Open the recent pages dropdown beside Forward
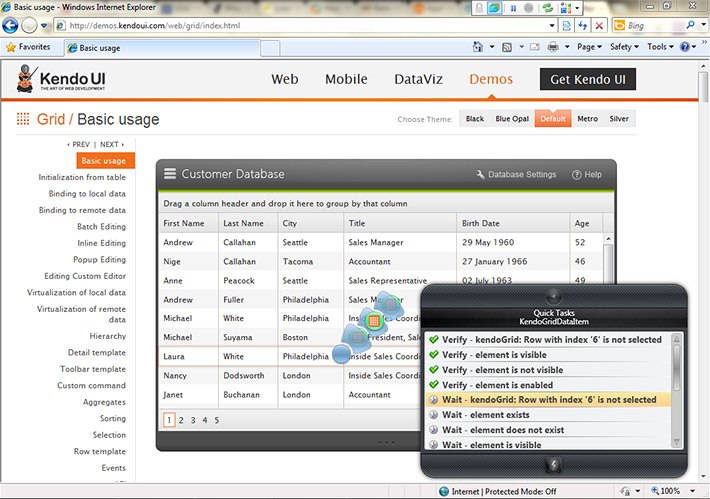This screenshot has height=499, width=710. click(44, 26)
